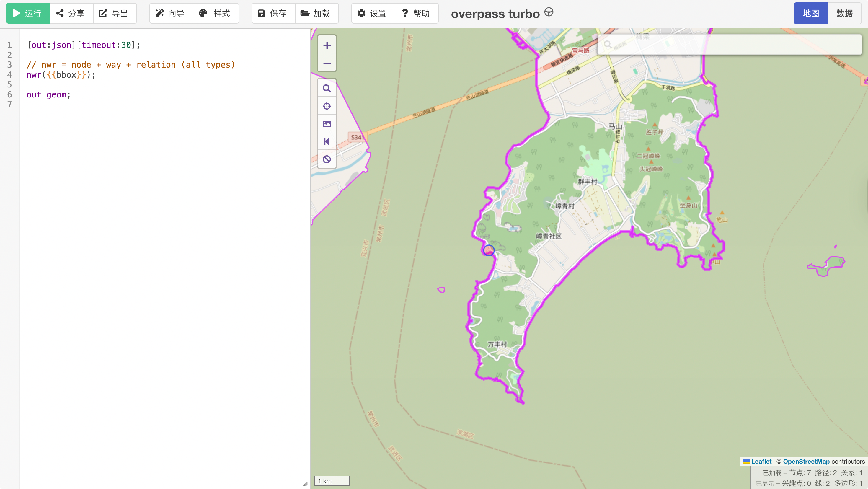Open the 向导 (Wizard) tool

pyautogui.click(x=171, y=14)
